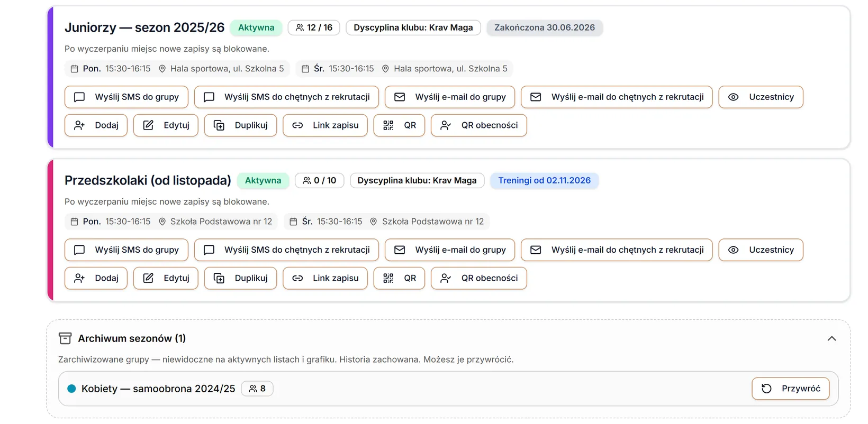Click the Aktywna badge on Juniorzy
Screen dimensions: 868x424
pyautogui.click(x=256, y=27)
